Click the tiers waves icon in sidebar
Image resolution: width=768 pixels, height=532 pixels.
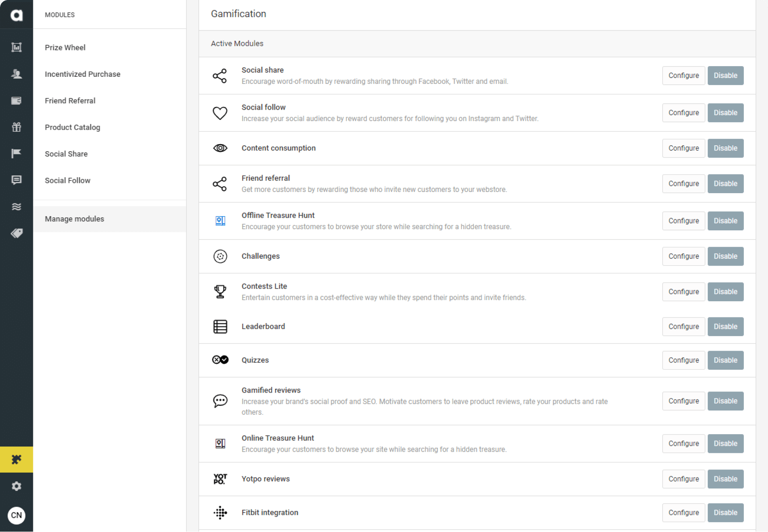point(17,206)
